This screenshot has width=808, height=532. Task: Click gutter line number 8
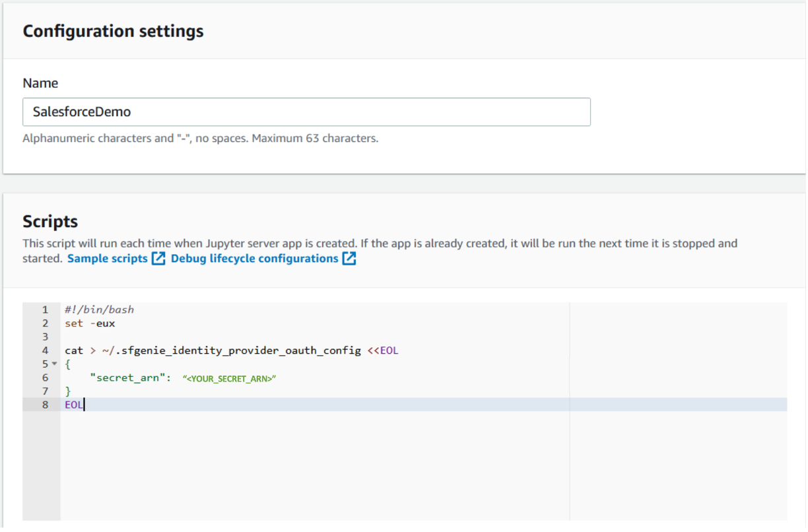pos(45,405)
